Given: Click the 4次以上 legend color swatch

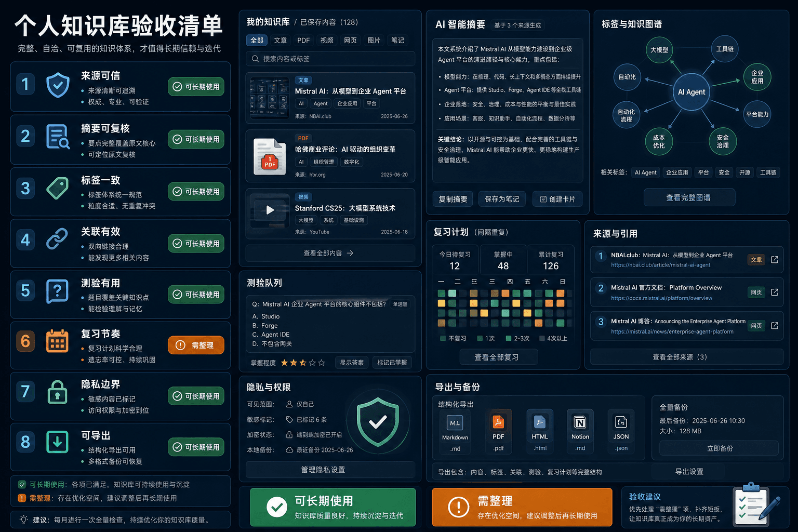Looking at the screenshot, I should tap(542, 338).
